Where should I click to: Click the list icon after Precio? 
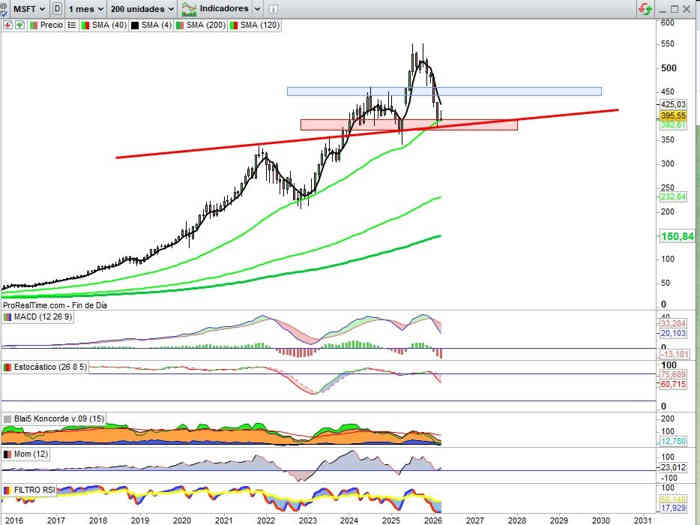coord(72,23)
